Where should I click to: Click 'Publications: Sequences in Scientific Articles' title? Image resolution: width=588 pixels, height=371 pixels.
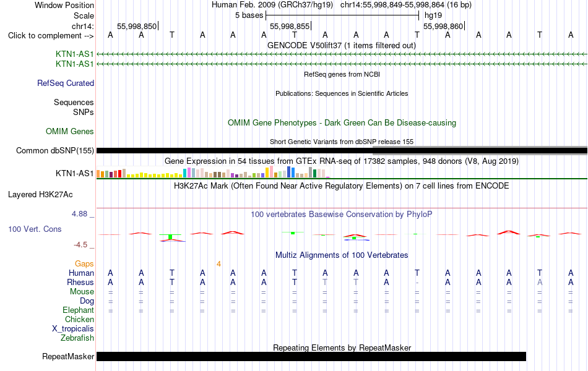(342, 93)
